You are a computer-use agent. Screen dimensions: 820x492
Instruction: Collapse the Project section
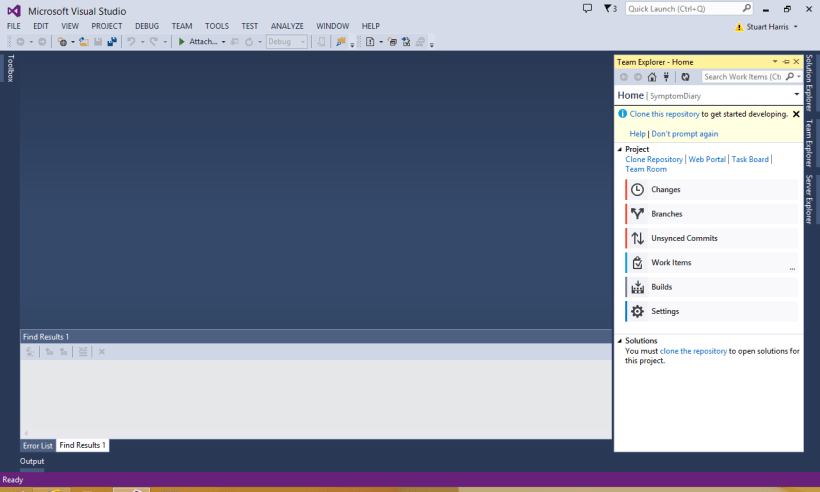620,150
